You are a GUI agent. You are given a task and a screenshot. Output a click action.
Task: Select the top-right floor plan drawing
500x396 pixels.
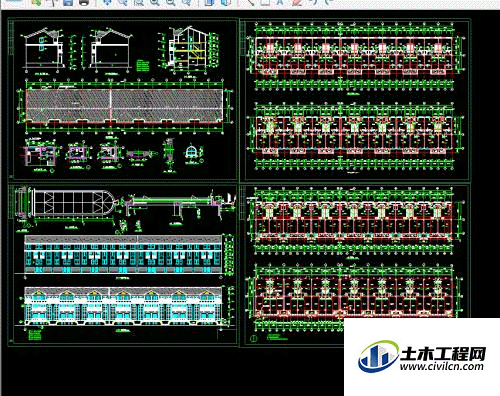point(354,55)
